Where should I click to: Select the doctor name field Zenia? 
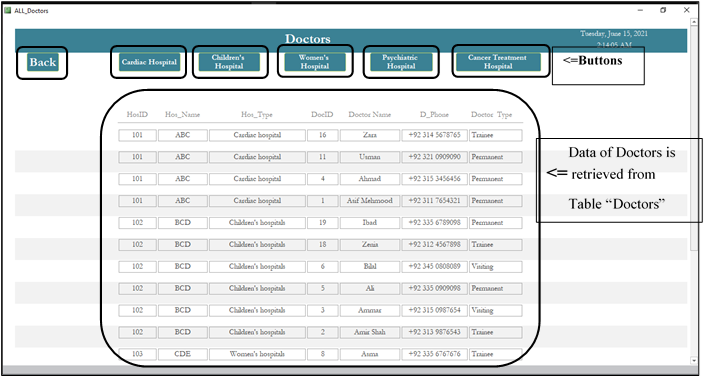pos(370,245)
